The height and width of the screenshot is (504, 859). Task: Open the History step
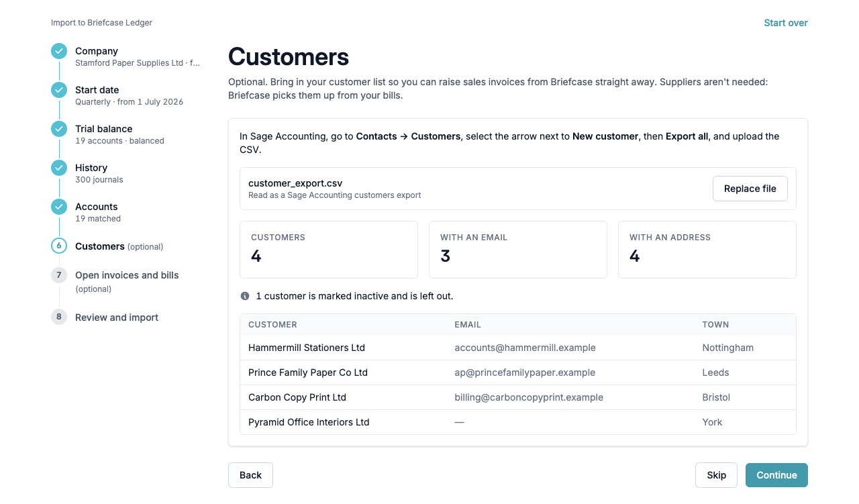pos(91,168)
